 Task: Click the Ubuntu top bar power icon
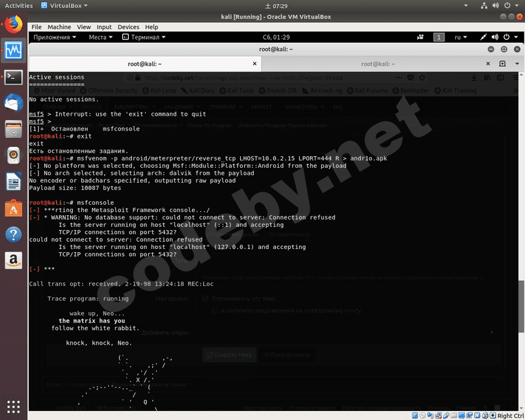point(507,6)
